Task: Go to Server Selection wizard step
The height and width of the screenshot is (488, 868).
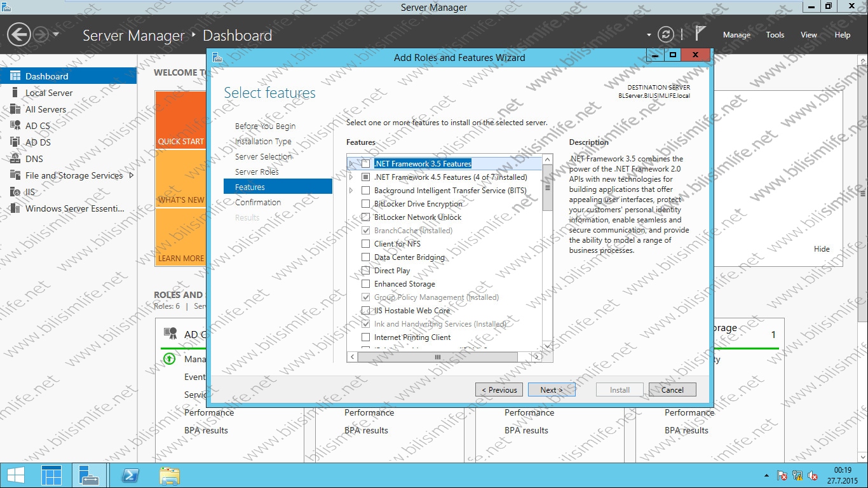Action: coord(264,156)
